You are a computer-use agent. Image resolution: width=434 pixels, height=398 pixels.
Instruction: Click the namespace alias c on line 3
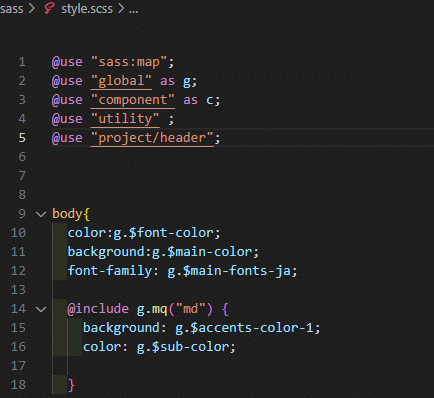210,100
